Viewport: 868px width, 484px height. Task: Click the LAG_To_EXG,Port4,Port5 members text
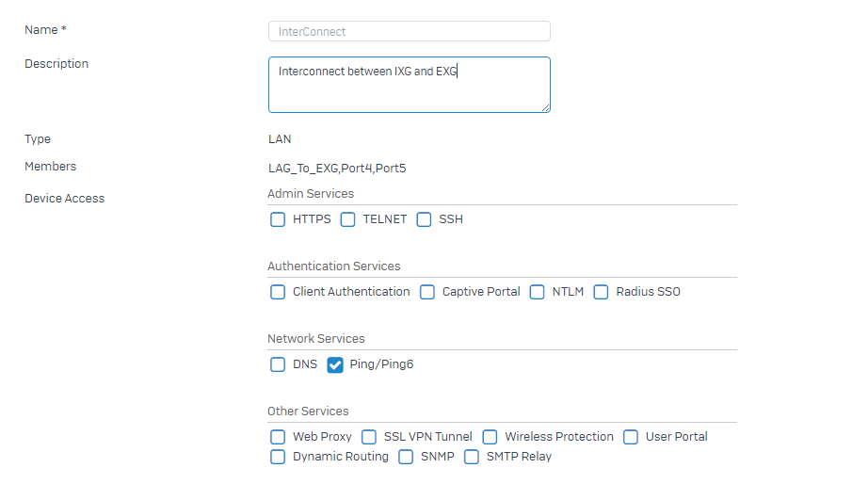[x=337, y=169]
